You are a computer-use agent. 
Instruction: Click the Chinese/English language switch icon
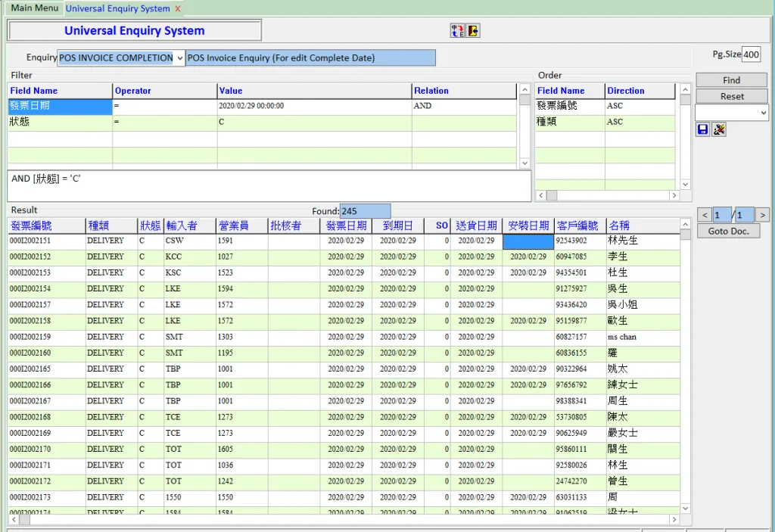pos(458,31)
